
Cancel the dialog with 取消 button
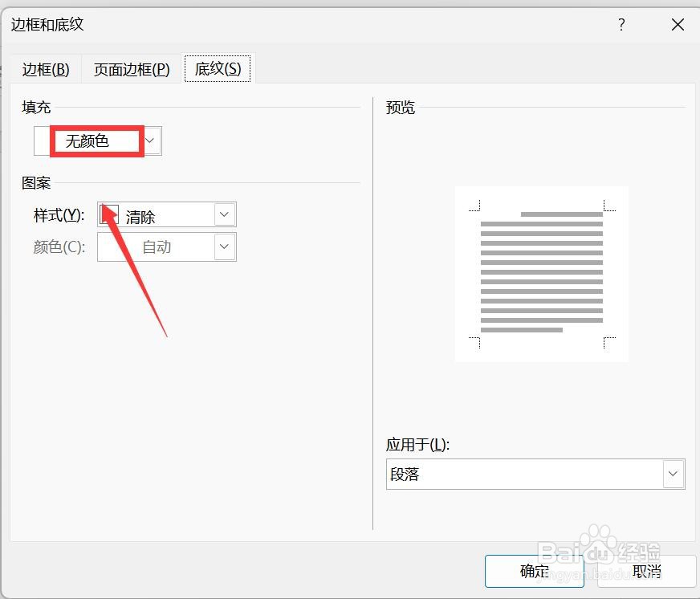pyautogui.click(x=647, y=571)
